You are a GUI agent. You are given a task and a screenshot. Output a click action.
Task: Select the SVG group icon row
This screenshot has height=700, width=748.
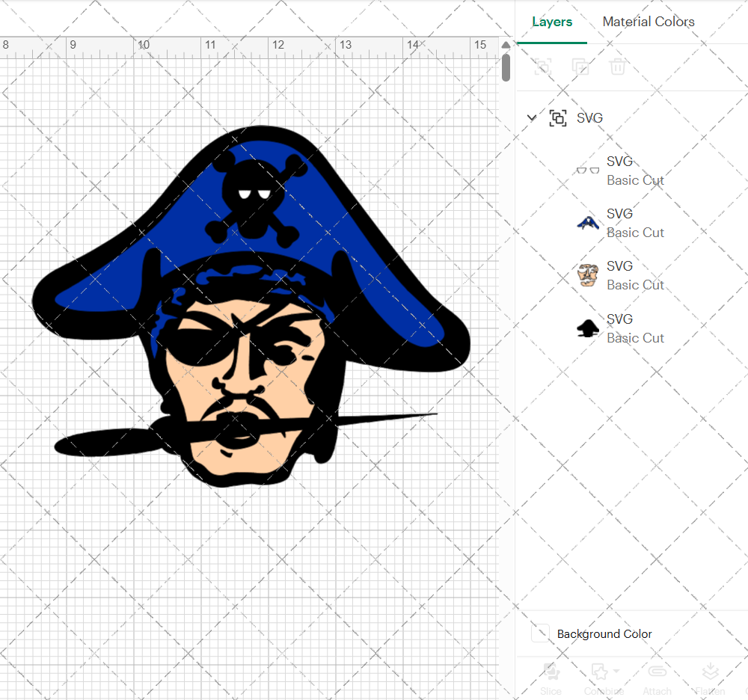click(x=558, y=117)
